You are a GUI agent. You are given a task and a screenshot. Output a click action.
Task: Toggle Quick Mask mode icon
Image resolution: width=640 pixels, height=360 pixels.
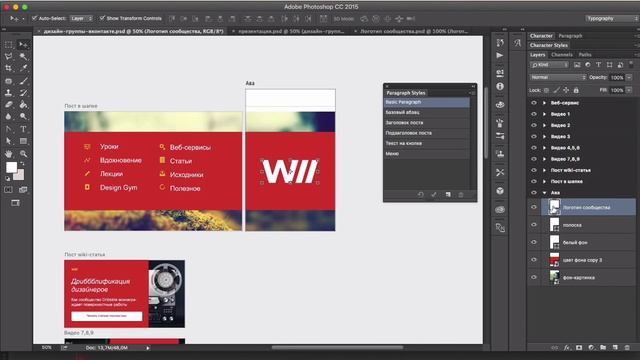tap(9, 190)
